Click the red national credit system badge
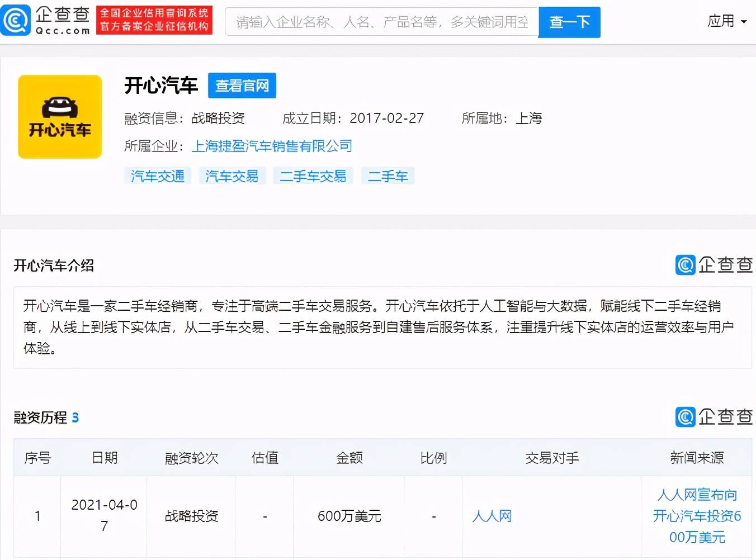756x560 pixels. tap(154, 21)
